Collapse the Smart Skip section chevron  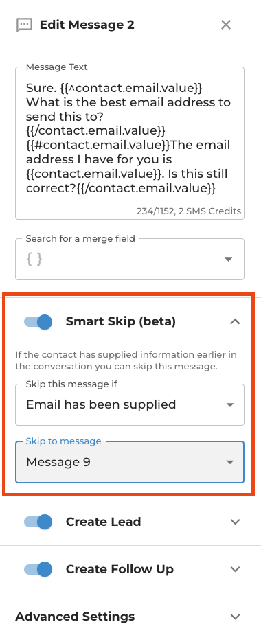[235, 321]
